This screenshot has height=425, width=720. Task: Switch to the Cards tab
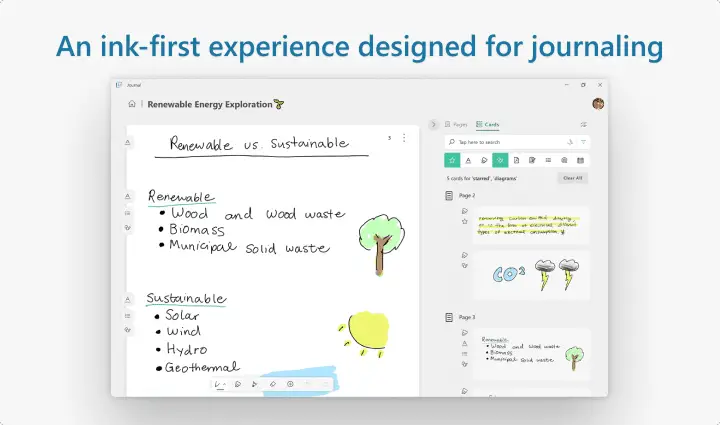coord(488,124)
